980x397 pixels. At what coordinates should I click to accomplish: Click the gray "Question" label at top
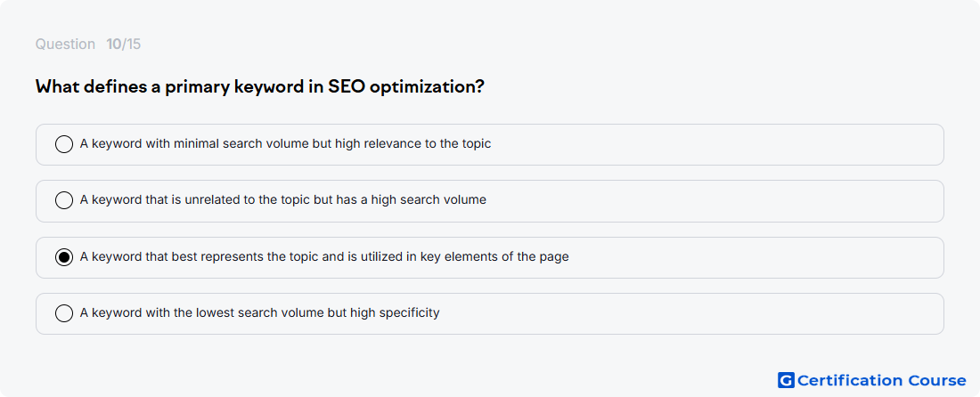(x=65, y=45)
